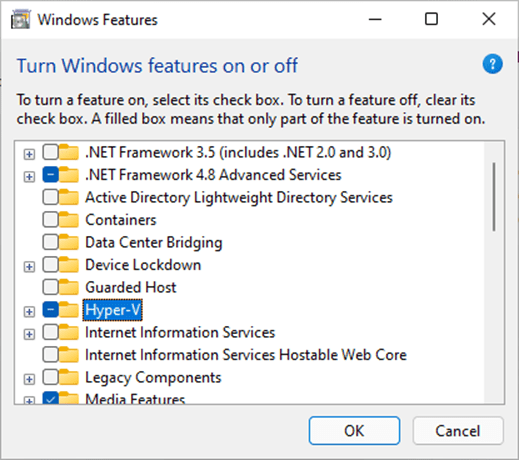Click the Cancel button
The width and height of the screenshot is (519, 460).
[x=458, y=430]
